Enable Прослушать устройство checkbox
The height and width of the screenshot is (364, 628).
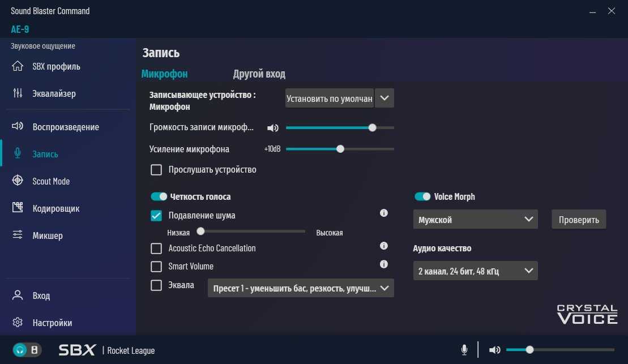click(x=156, y=170)
